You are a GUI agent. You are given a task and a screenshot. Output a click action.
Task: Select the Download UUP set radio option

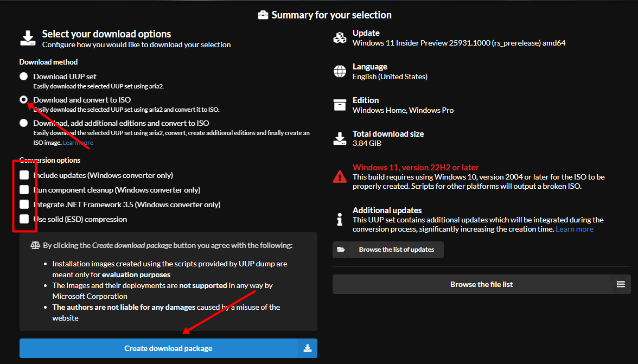(24, 76)
